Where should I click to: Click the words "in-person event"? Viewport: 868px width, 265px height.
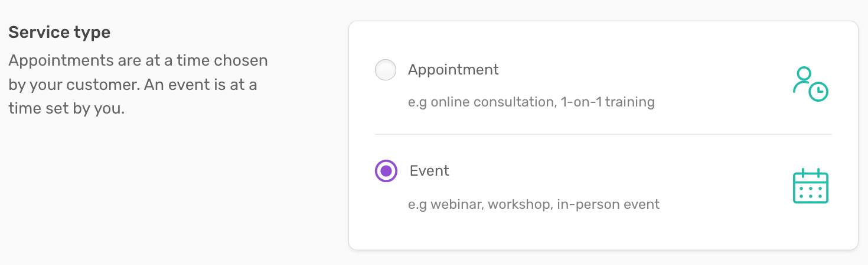[608, 205]
